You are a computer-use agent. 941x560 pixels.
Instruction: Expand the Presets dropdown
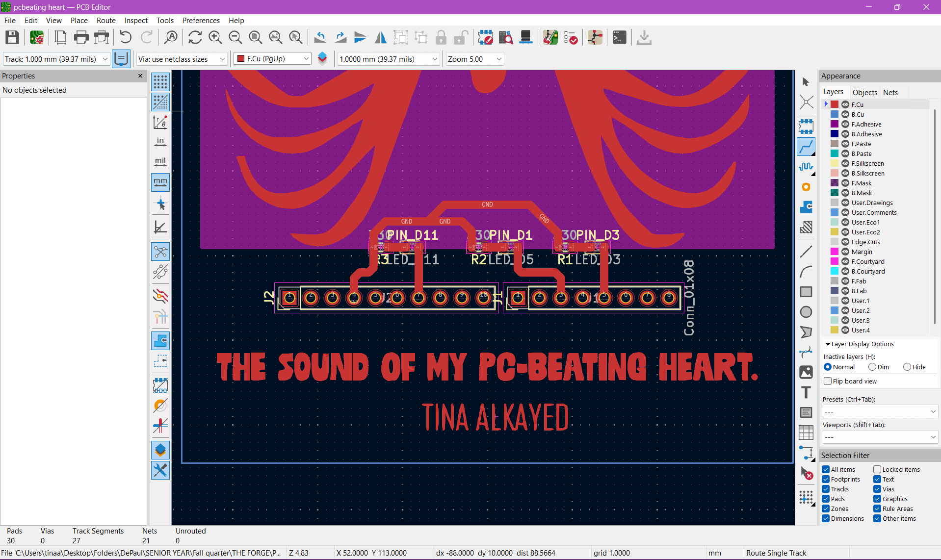pos(880,411)
